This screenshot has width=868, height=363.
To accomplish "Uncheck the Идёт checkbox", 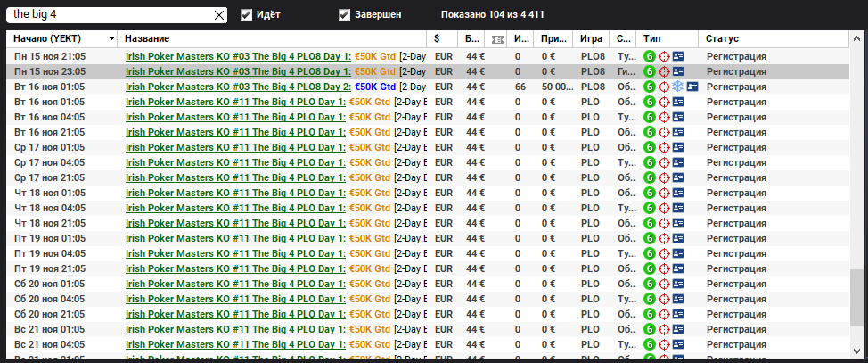I will [246, 15].
